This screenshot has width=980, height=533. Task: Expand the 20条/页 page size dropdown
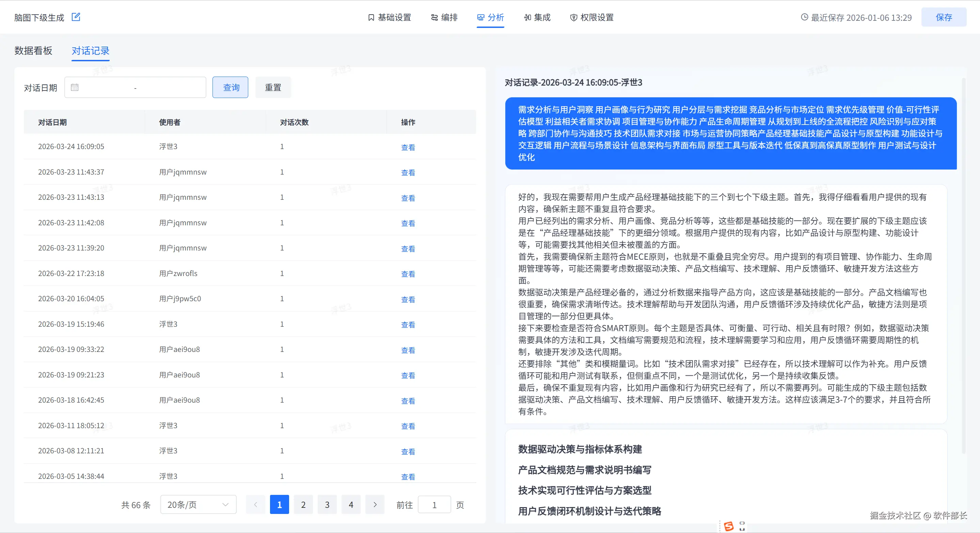[x=198, y=504]
